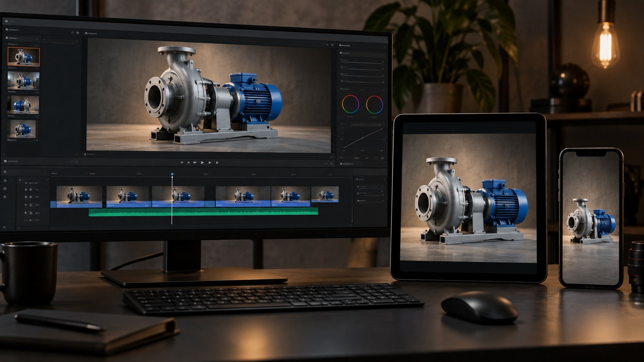Adjust the second slider in the right inspector
This screenshot has width=644, height=362.
[x=361, y=69]
